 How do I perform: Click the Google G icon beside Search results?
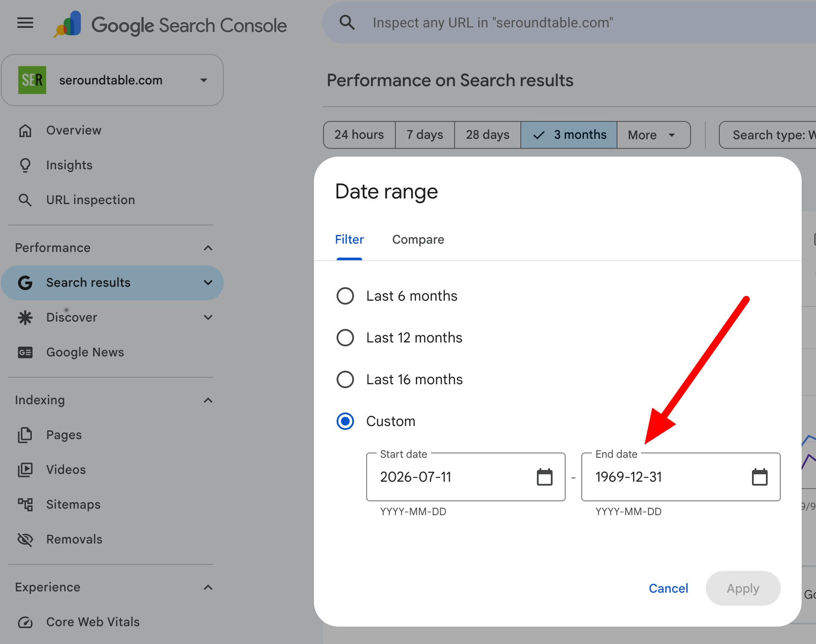pyautogui.click(x=25, y=283)
